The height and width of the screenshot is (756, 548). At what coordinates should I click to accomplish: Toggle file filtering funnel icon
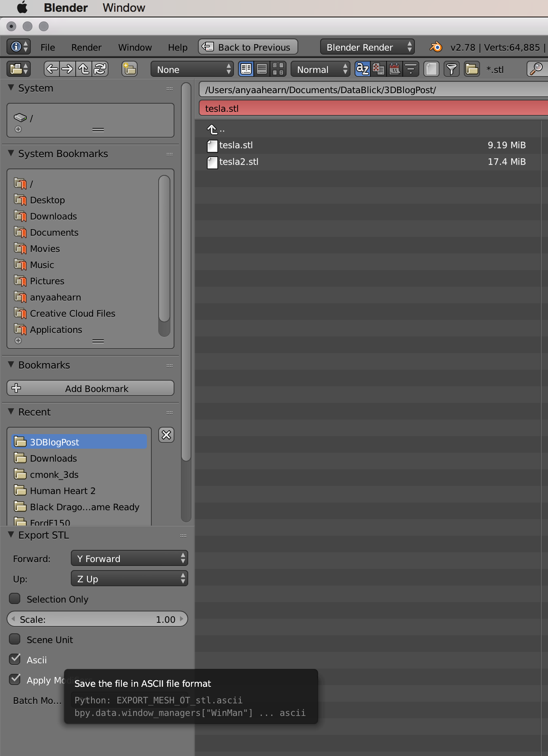pos(451,69)
